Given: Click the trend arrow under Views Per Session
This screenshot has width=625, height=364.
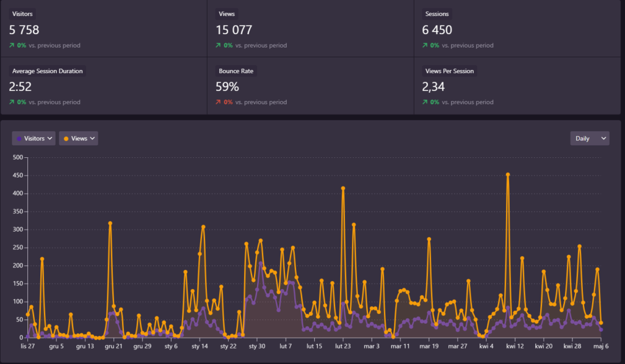Looking at the screenshot, I should pos(425,102).
